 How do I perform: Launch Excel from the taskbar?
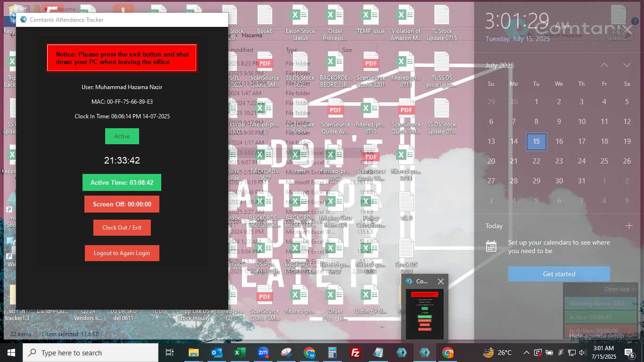(240, 353)
